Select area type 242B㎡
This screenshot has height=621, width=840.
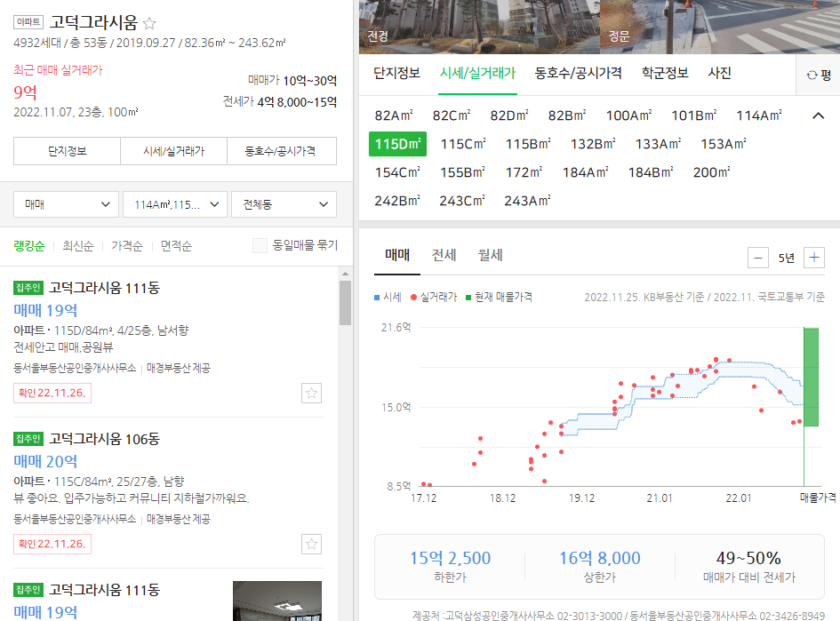tap(397, 201)
